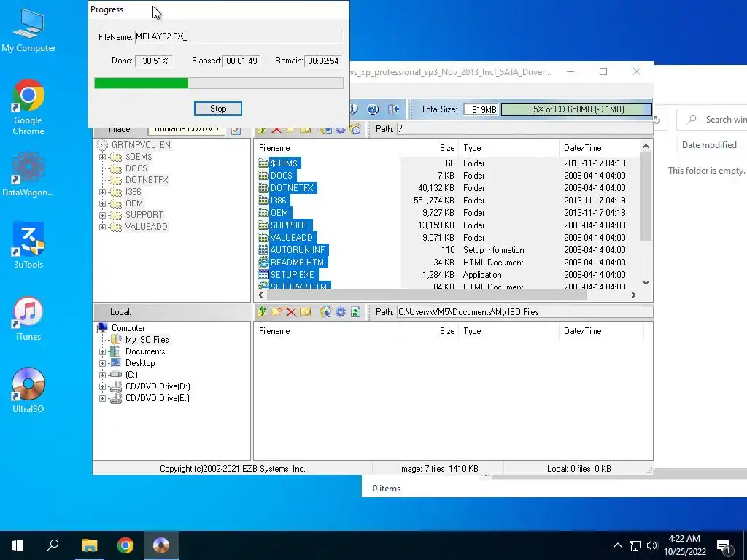Image resolution: width=747 pixels, height=560 pixels.
Task: Click the volume speaker tray icon
Action: (652, 545)
